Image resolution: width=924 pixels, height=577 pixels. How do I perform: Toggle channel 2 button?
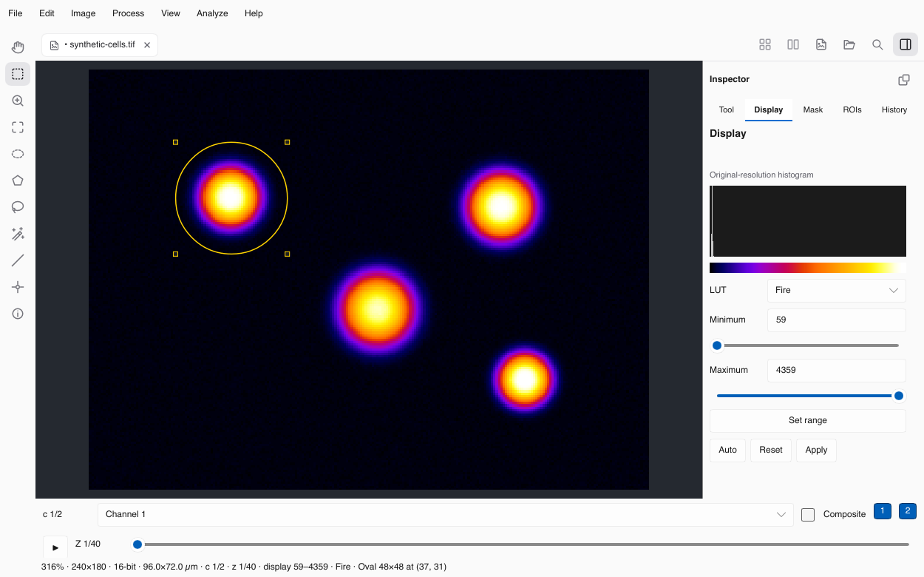pos(908,511)
